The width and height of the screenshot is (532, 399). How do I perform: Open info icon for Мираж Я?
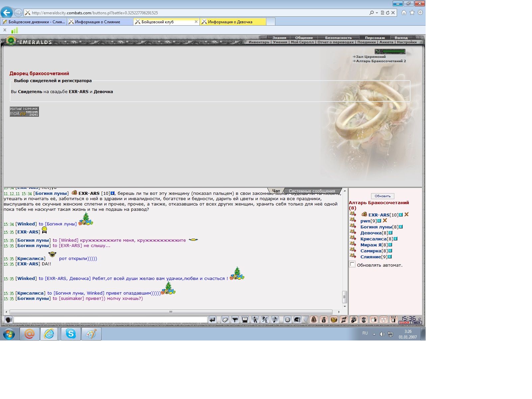[x=390, y=245]
